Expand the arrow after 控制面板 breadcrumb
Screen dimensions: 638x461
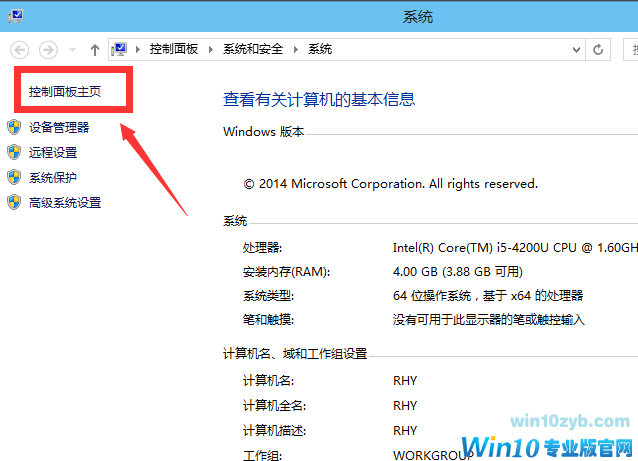(211, 50)
